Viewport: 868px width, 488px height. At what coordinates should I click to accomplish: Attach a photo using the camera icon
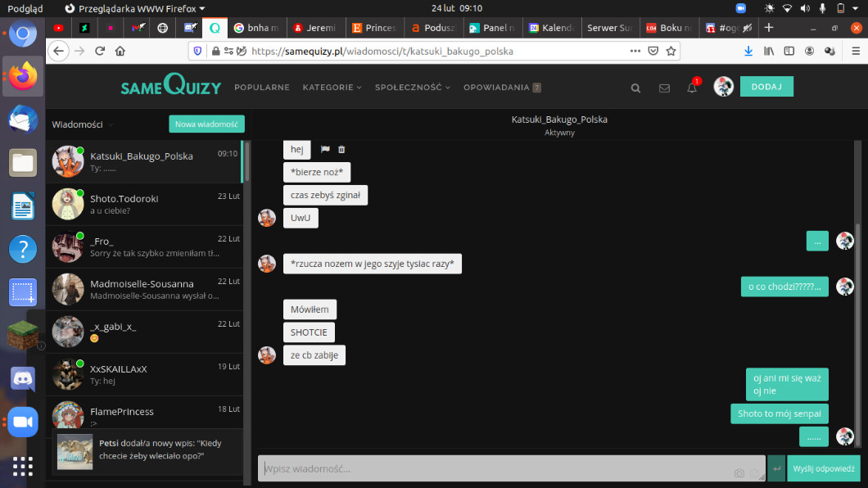point(739,472)
